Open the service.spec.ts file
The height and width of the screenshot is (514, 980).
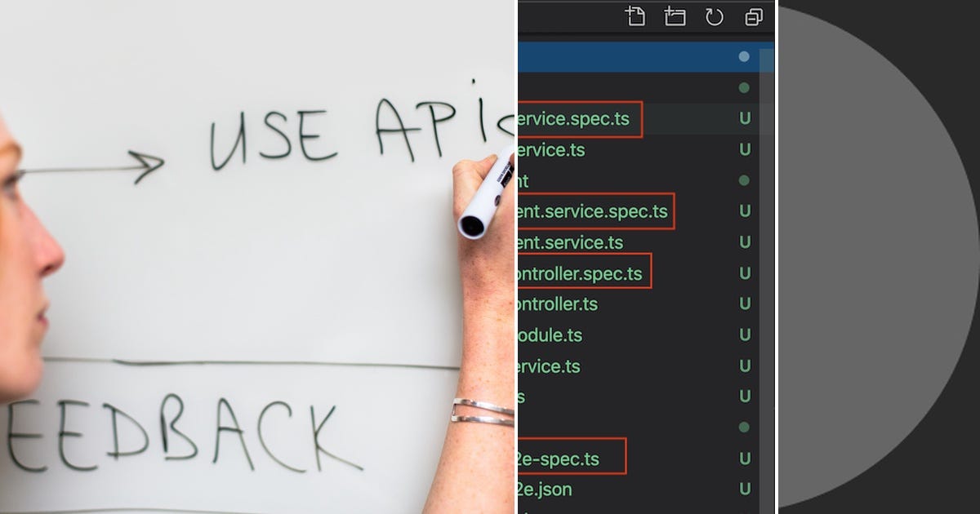click(572, 118)
